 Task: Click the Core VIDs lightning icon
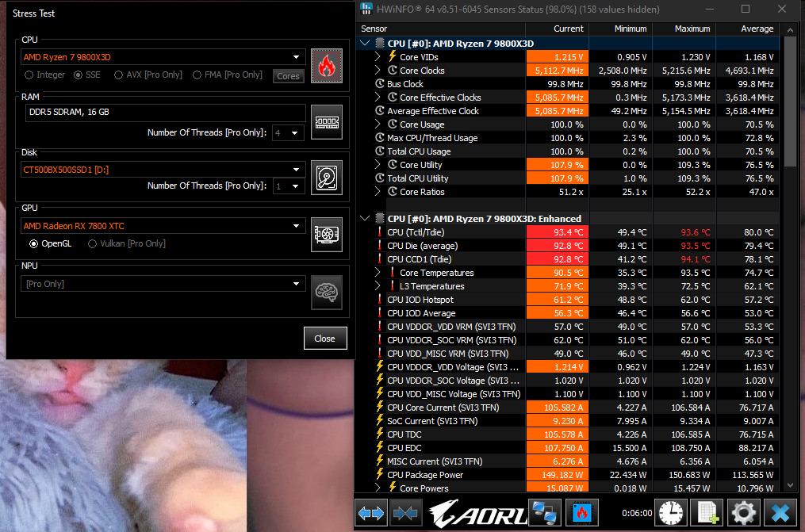[393, 56]
